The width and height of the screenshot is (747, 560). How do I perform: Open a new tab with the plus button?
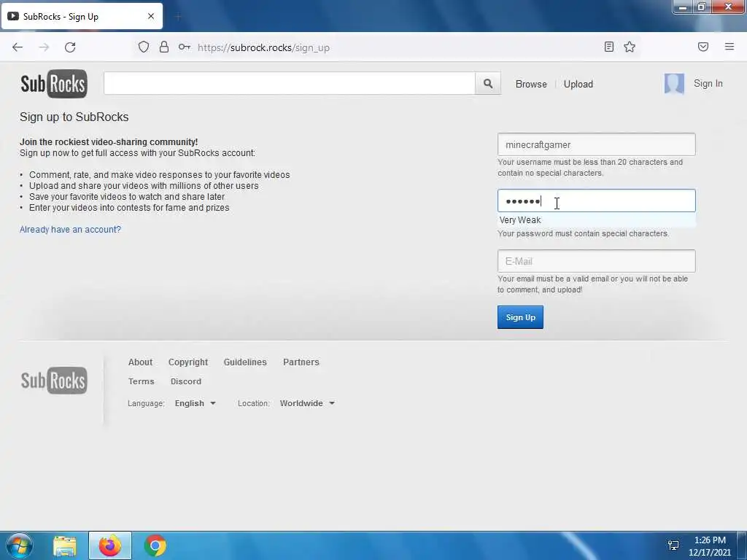[x=178, y=17]
